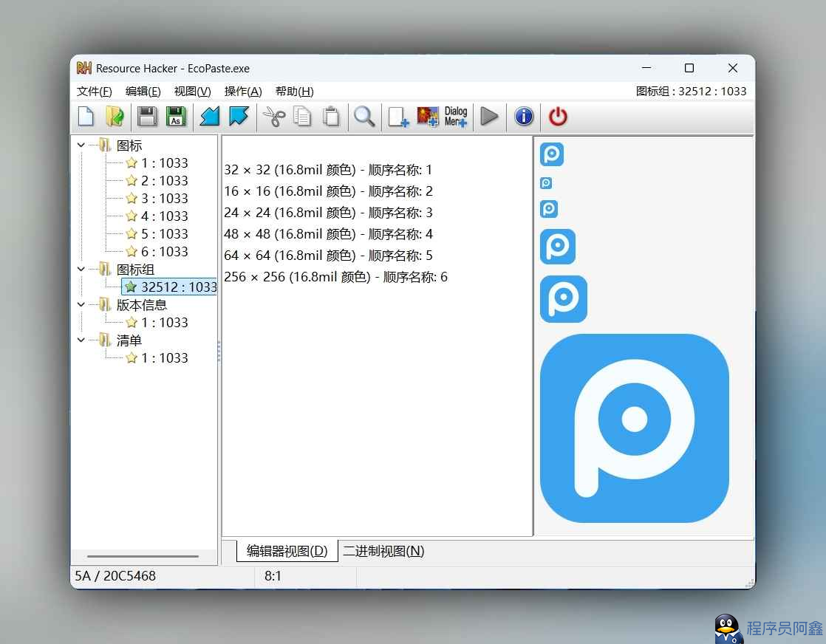Screen dimensions: 826x644
Task: Open the Dialog Menu merge tool
Action: coord(456,117)
